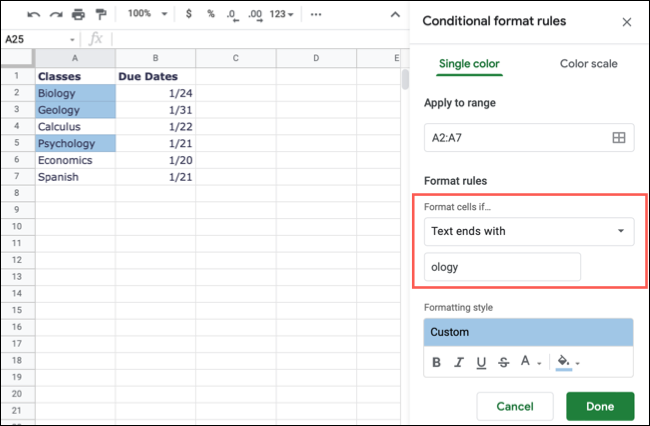Toggle underline in the formatting style
The height and width of the screenshot is (426, 650).
tap(481, 363)
